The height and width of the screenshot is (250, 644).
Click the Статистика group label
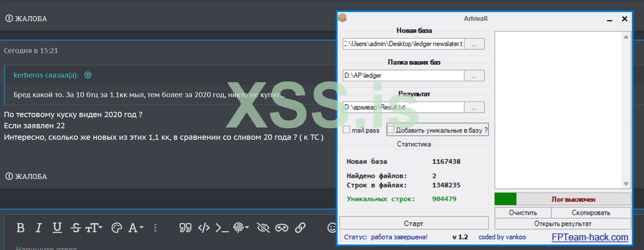pos(414,144)
